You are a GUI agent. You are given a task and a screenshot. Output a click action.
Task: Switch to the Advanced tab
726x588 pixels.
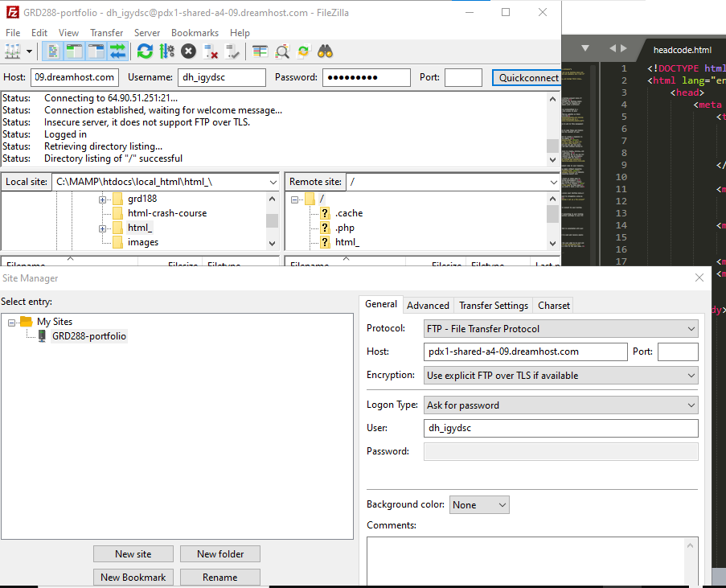click(x=428, y=306)
